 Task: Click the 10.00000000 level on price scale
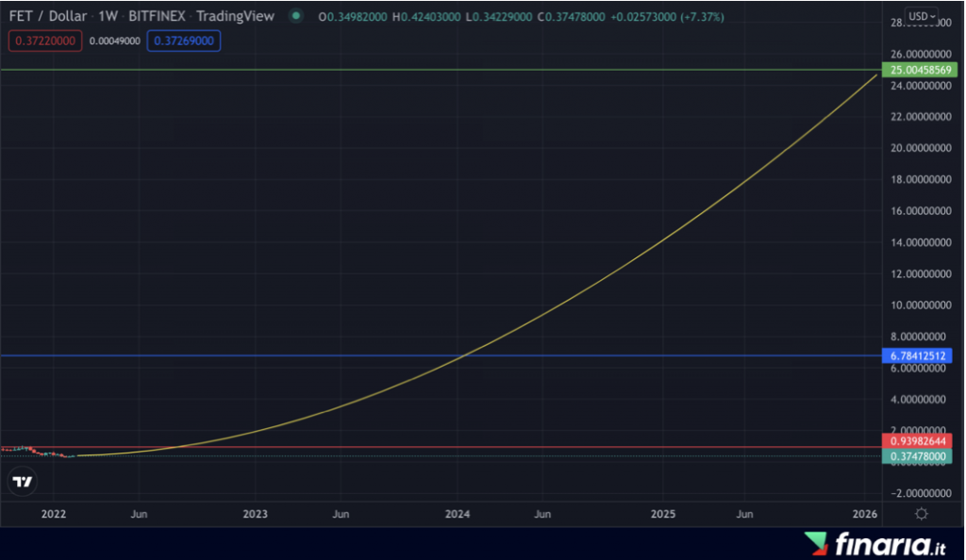click(x=919, y=305)
